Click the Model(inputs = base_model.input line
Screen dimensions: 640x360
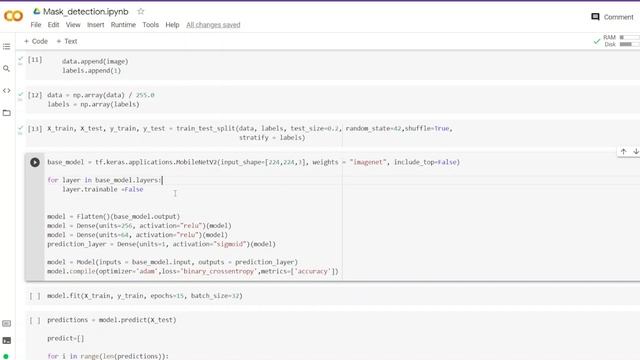[x=172, y=262]
